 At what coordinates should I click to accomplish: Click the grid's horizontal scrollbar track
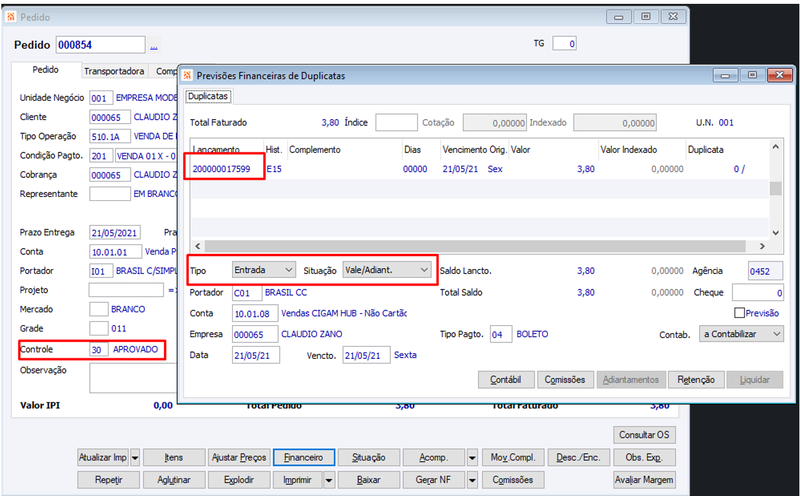pos(475,246)
